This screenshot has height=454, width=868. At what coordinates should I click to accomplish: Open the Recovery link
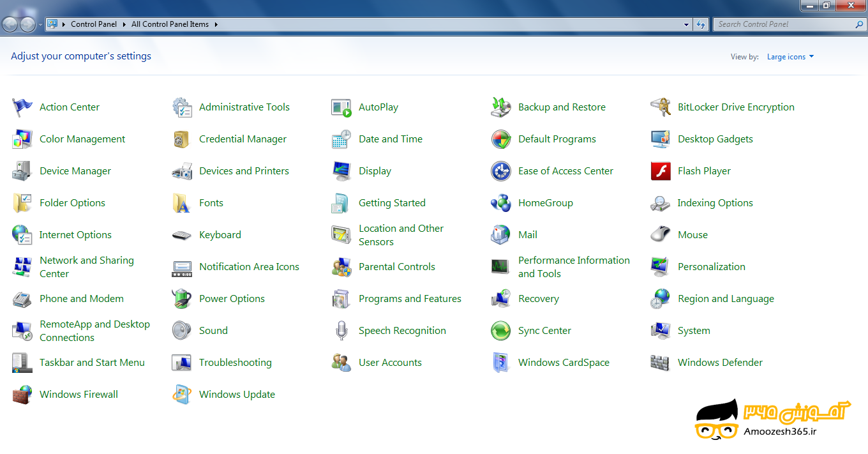pyautogui.click(x=539, y=299)
